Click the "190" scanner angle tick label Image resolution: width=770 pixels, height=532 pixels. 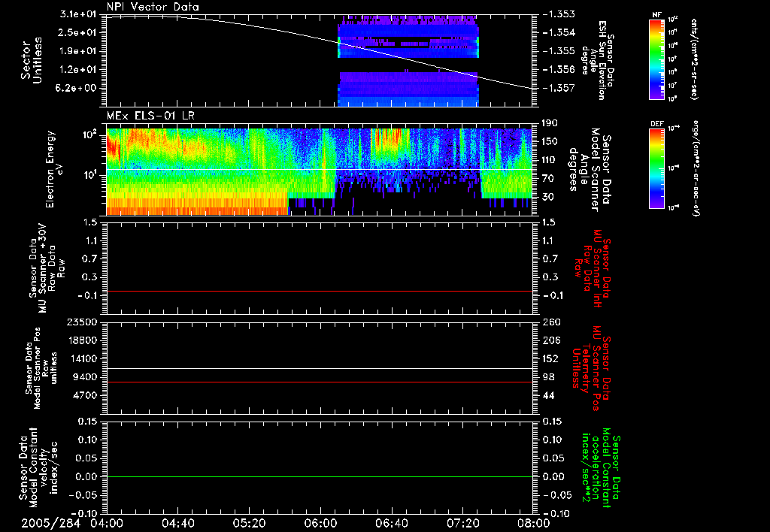(551, 123)
